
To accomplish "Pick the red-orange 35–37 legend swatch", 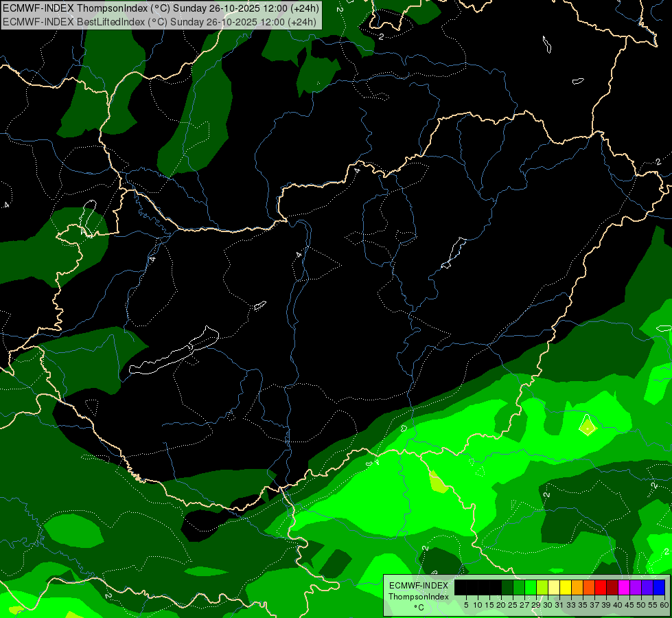I will [x=589, y=587].
